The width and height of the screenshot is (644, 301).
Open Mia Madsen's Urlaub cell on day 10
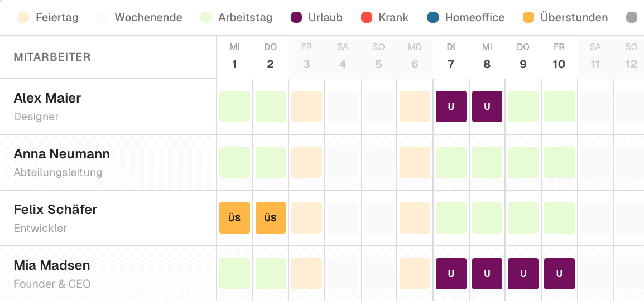559,274
